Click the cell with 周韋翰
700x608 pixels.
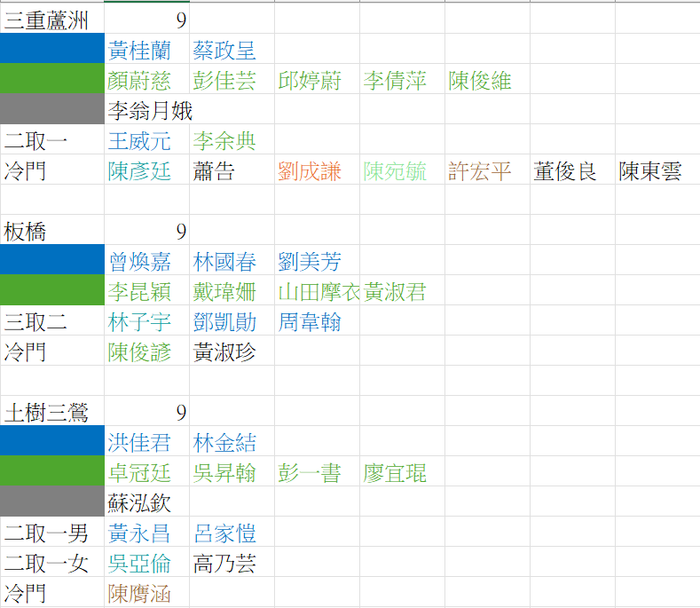point(318,320)
